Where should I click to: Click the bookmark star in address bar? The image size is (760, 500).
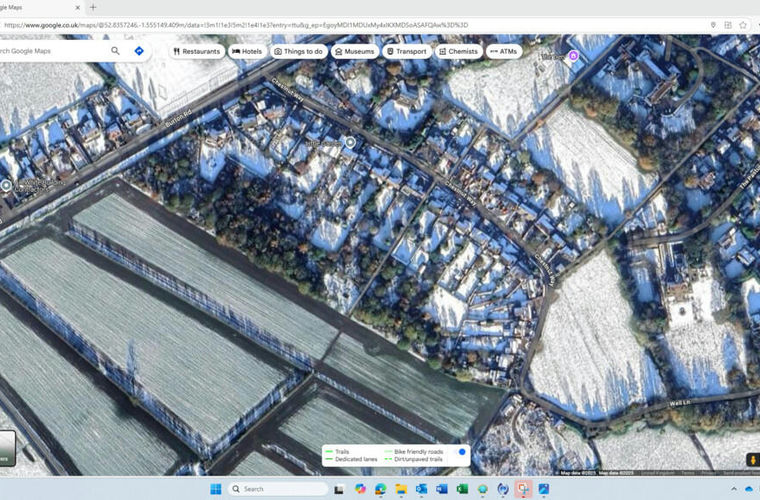pos(743,25)
